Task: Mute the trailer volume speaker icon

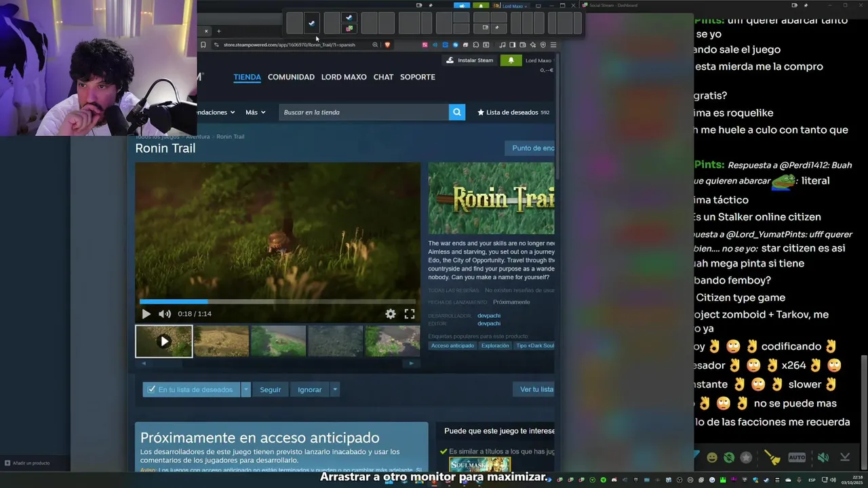Action: click(165, 314)
